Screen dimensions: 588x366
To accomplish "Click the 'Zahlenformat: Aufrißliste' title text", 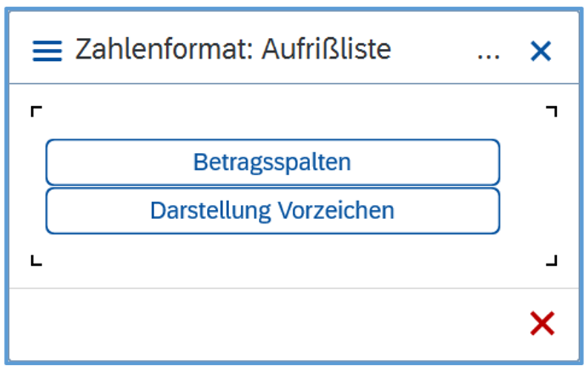I will pyautogui.click(x=233, y=50).
